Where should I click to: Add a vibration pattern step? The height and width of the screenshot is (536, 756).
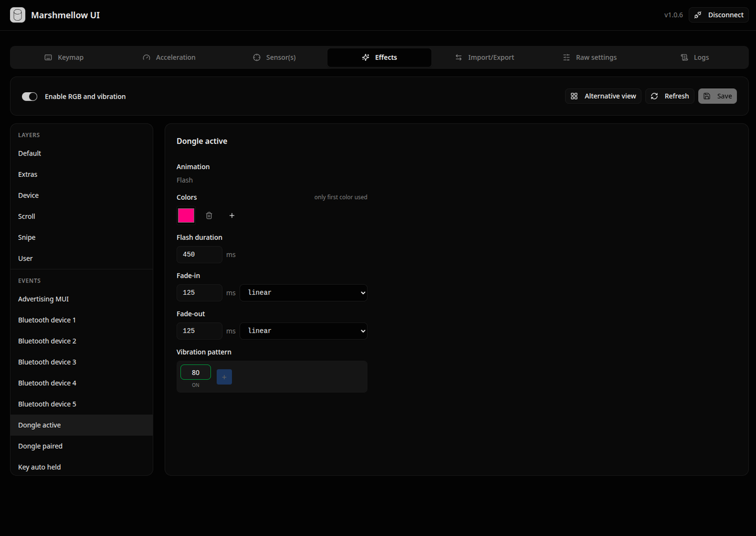[224, 377]
